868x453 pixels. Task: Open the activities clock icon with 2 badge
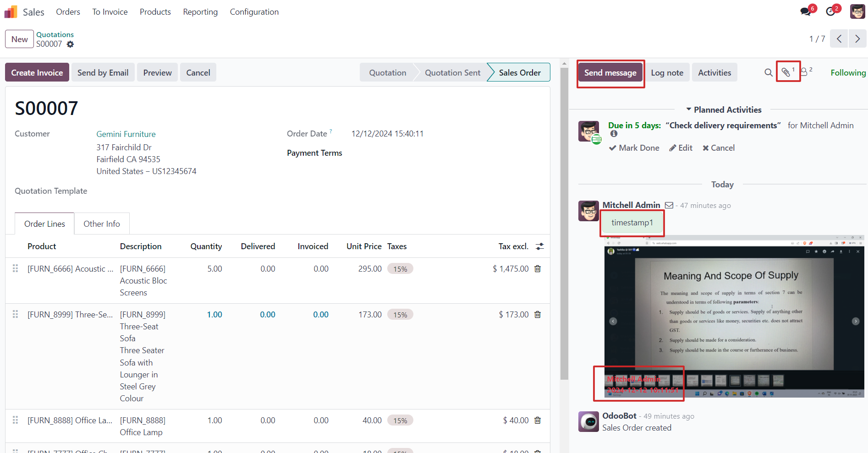coord(830,11)
